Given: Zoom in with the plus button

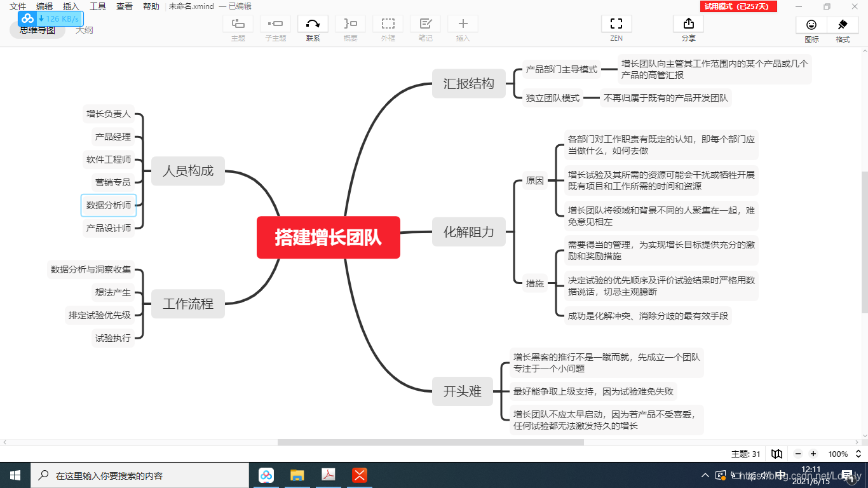Looking at the screenshot, I should [x=813, y=454].
